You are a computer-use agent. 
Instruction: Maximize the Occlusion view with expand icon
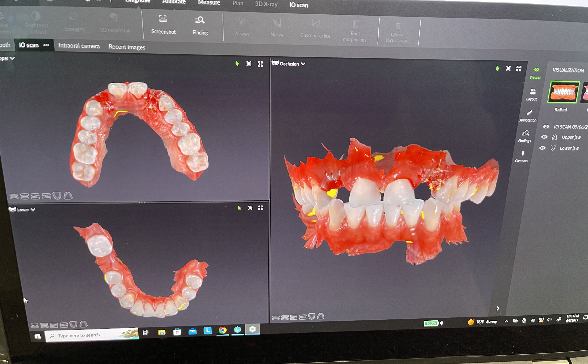click(519, 69)
